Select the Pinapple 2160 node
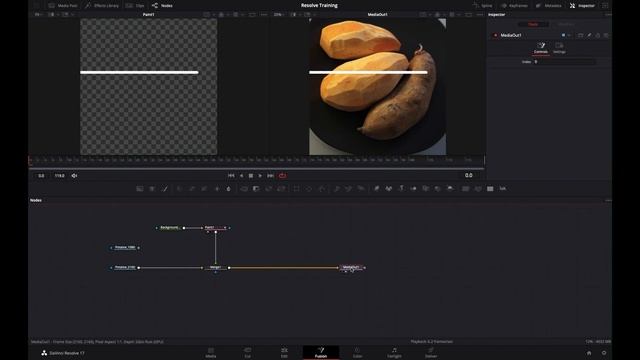The height and width of the screenshot is (360, 640). [x=124, y=268]
